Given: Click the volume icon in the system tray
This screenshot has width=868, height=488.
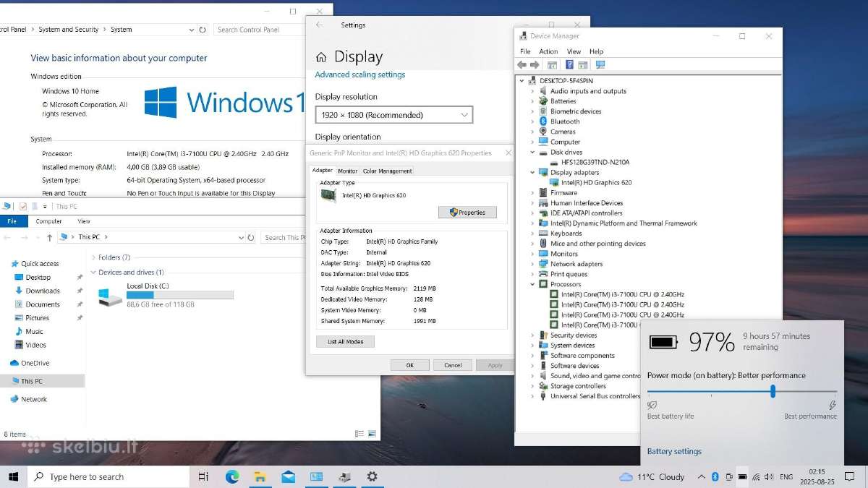Looking at the screenshot, I should pos(768,476).
